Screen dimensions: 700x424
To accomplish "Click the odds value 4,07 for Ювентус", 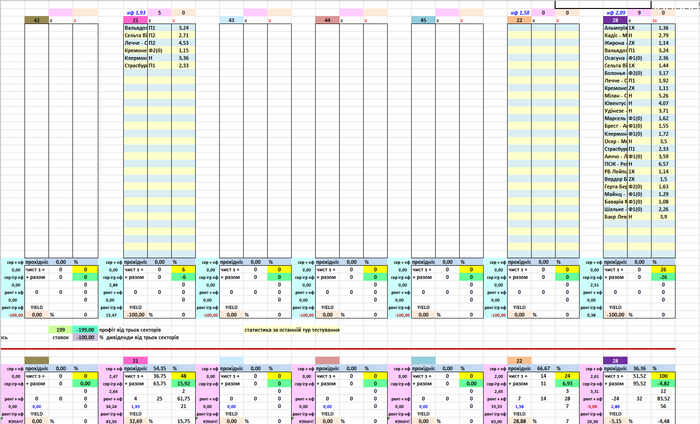I will point(663,103).
